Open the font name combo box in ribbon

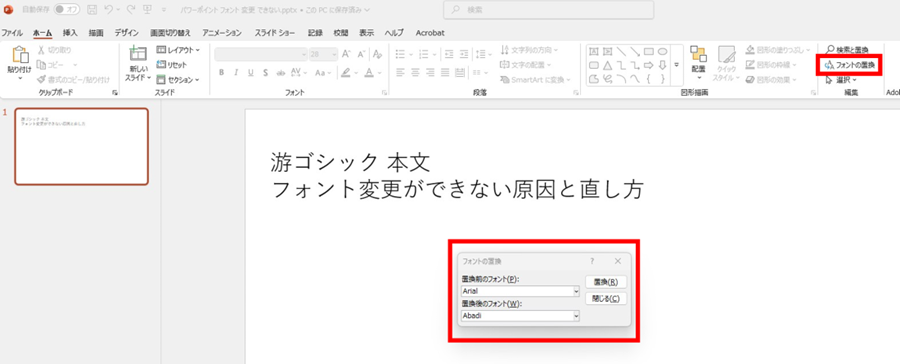pos(261,54)
